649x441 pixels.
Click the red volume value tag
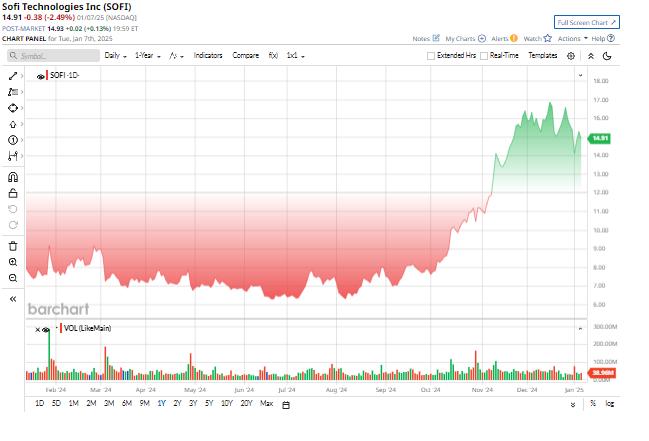click(x=602, y=373)
